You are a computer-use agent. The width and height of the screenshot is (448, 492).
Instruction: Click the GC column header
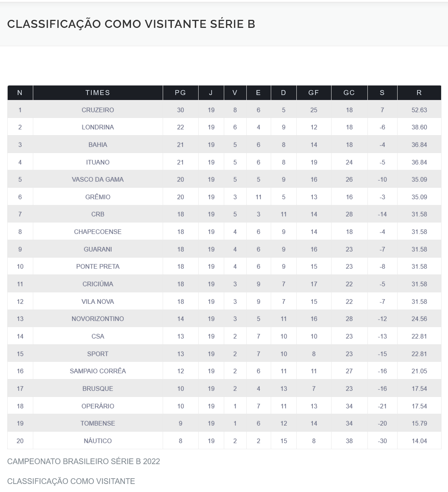click(x=349, y=93)
